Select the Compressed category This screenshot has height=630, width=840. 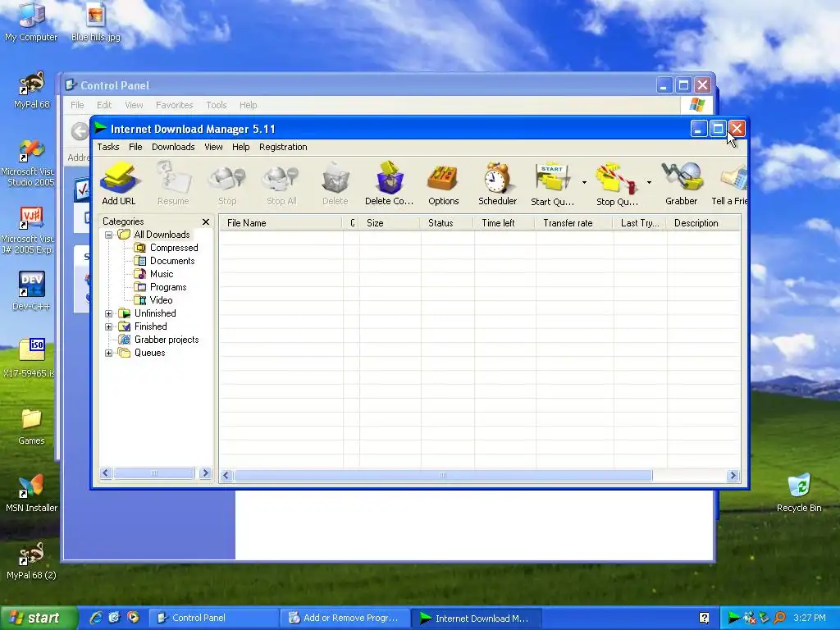[166, 248]
